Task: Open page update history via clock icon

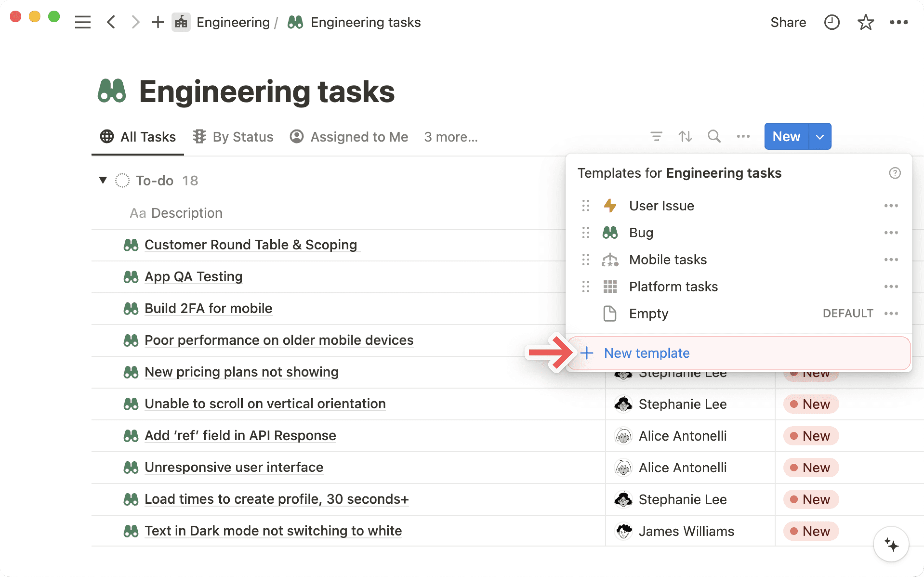Action: click(832, 22)
